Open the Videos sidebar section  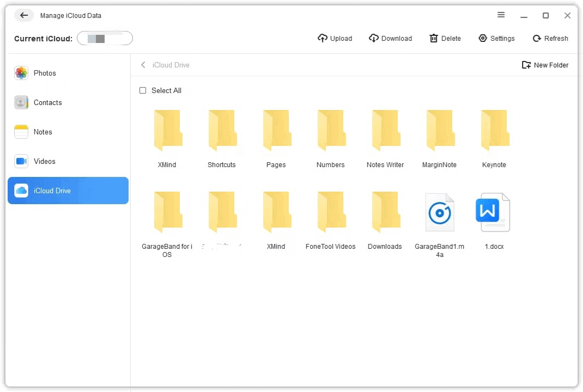44,161
